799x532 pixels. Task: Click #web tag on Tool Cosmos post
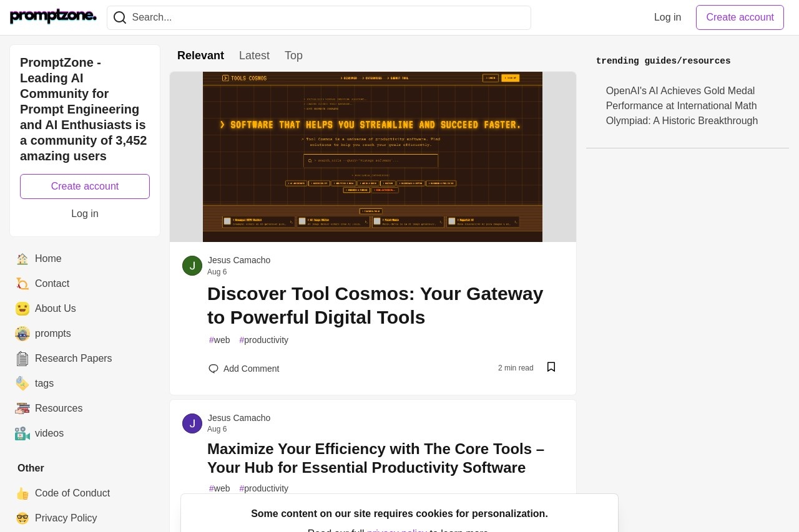[x=220, y=340]
